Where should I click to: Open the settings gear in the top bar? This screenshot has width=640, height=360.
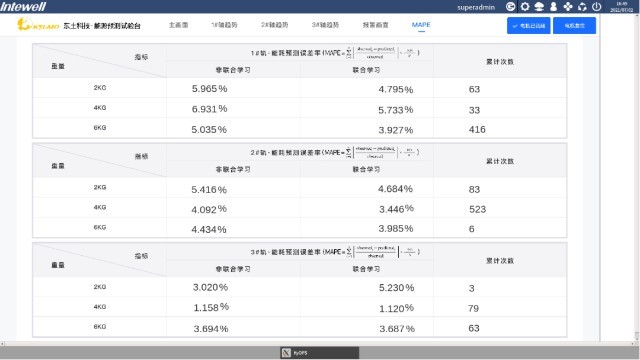525,7
